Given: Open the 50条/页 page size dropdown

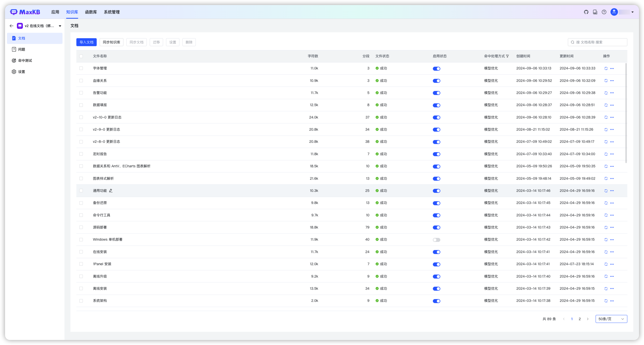Looking at the screenshot, I should point(611,319).
